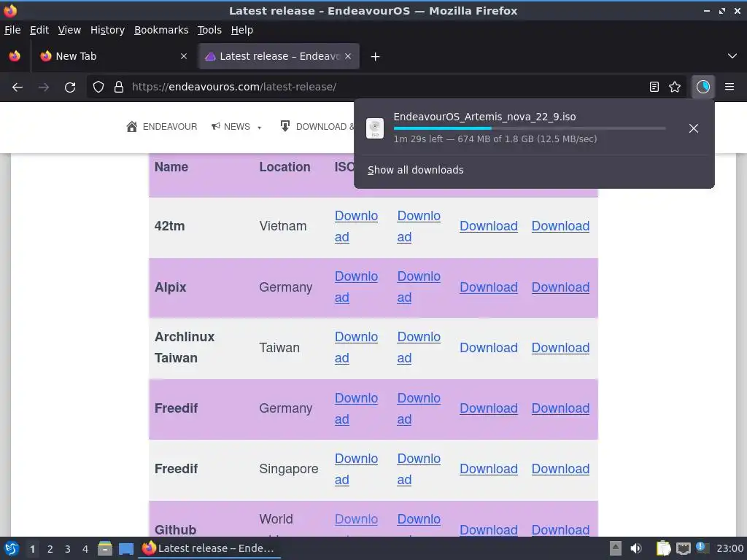Open the tracking protection shield icon

tap(98, 87)
